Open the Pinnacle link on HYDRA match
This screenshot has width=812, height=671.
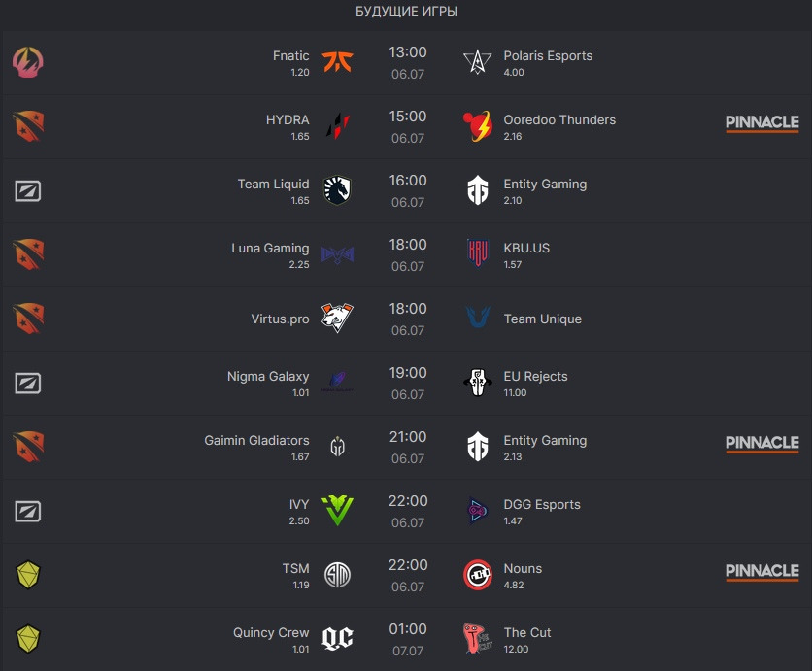click(762, 123)
